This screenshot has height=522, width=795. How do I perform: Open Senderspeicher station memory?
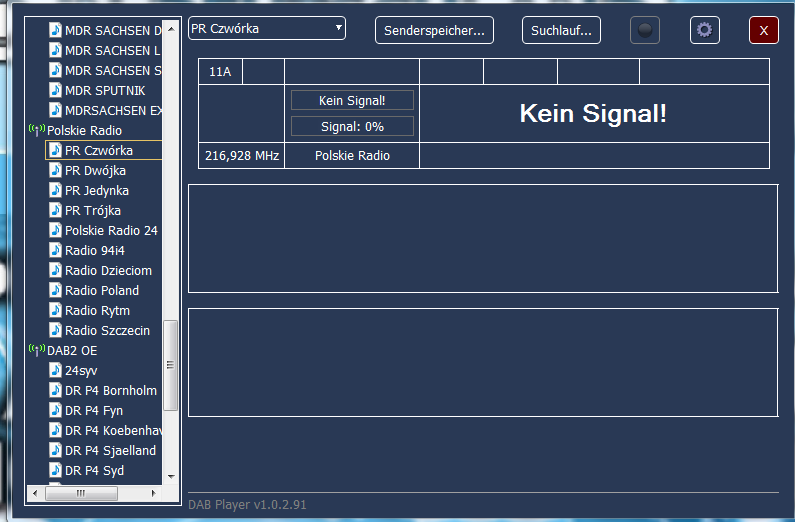(434, 31)
